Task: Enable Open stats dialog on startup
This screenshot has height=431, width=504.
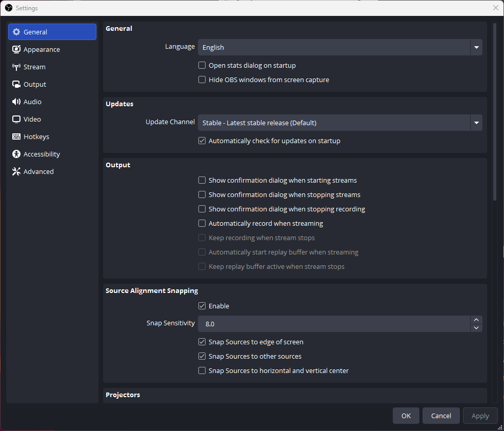Action: [x=202, y=65]
